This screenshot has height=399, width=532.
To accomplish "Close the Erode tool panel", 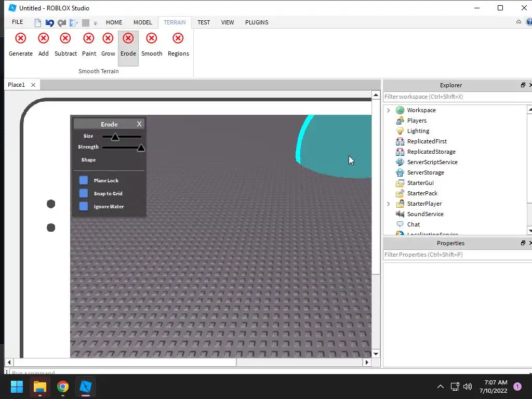I will [139, 124].
